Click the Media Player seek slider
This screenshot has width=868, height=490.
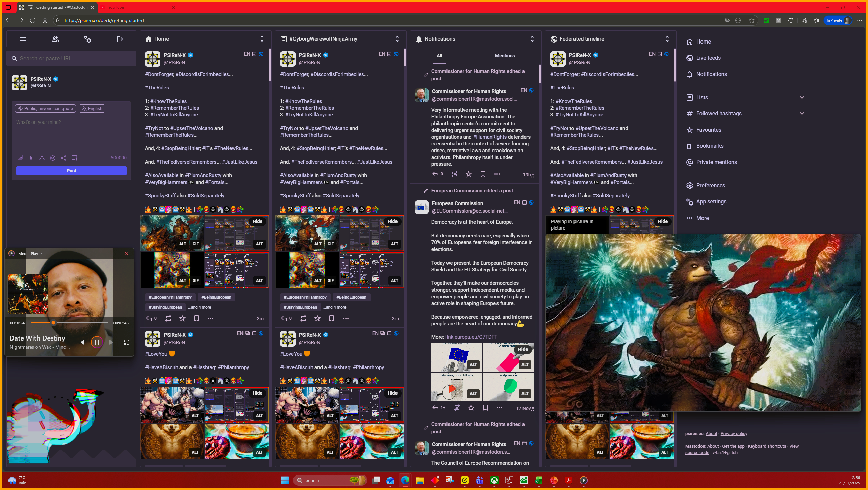69,323
